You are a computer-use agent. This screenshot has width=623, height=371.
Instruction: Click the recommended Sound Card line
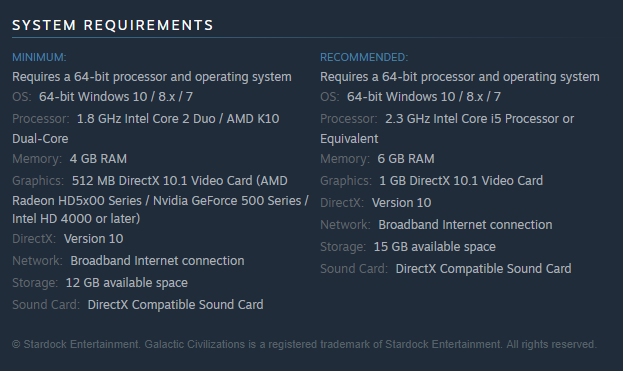click(446, 269)
